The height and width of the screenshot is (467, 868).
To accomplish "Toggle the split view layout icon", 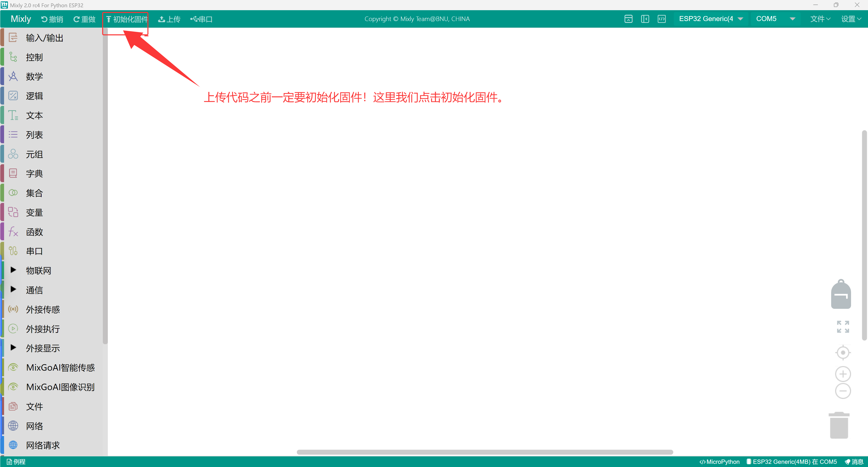I will (645, 19).
